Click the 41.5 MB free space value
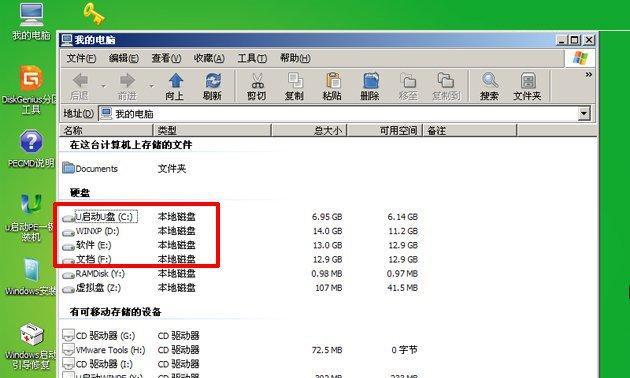The width and height of the screenshot is (630, 378). [x=402, y=288]
